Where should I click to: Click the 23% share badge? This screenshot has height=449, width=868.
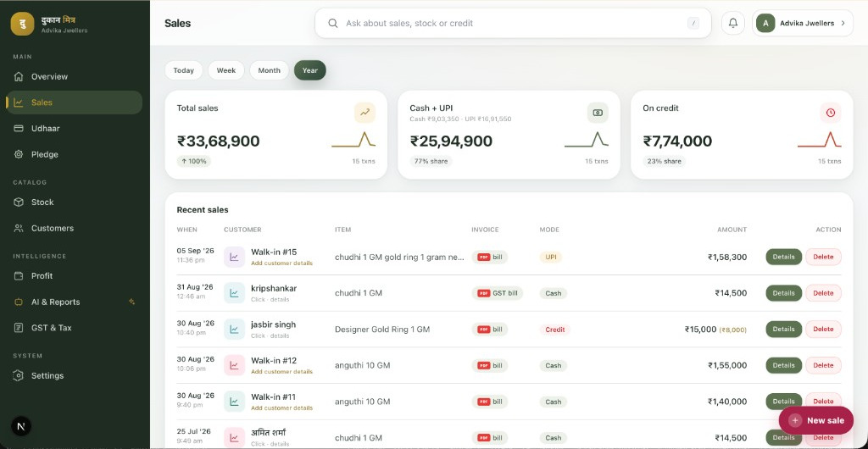click(665, 162)
